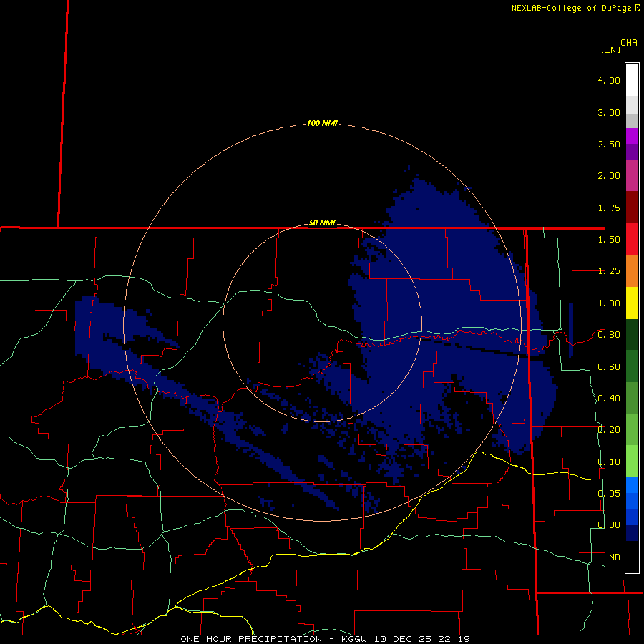Select the 0.00 legend value
The width and height of the screenshot is (644, 644).
[609, 525]
